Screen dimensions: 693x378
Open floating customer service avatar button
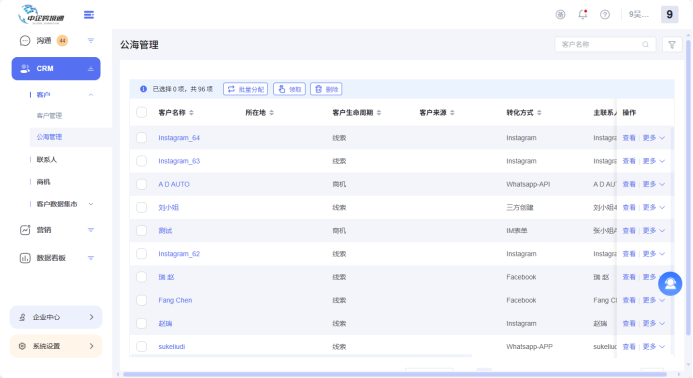[670, 283]
